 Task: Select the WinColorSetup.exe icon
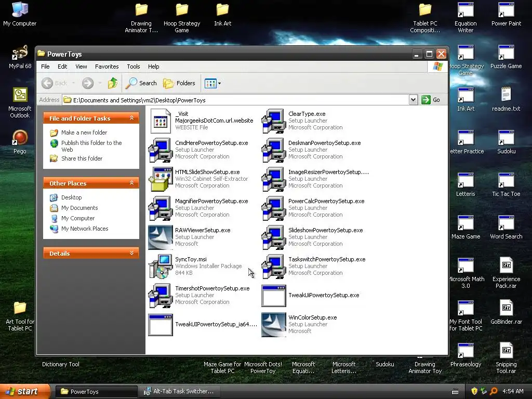(x=273, y=325)
